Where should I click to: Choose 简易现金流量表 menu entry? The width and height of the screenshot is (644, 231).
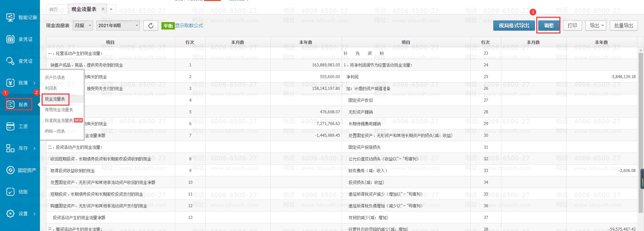[x=59, y=110]
